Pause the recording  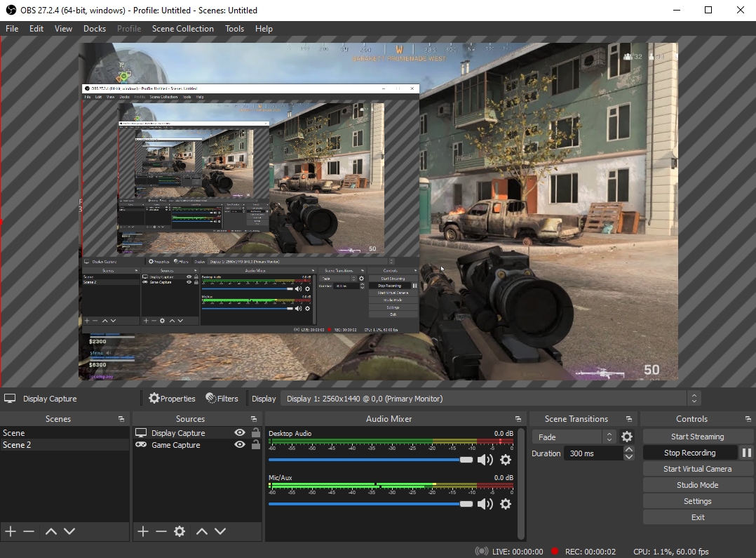[x=746, y=453]
